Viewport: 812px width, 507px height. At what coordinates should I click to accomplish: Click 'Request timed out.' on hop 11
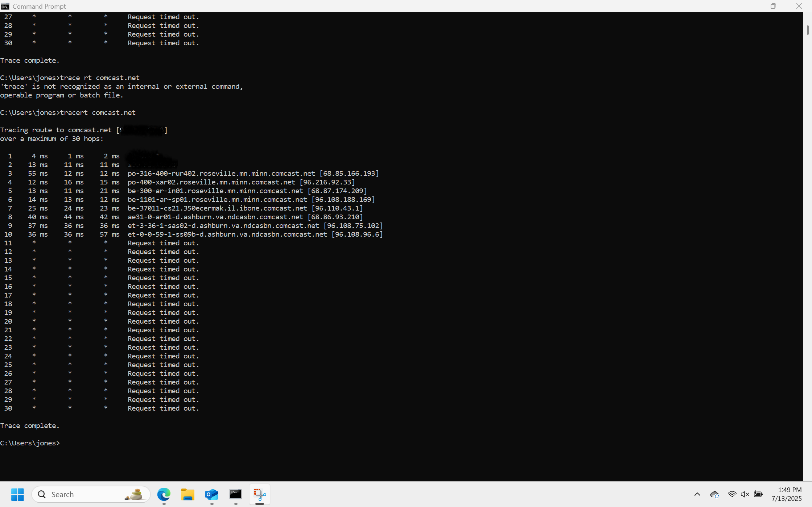(163, 243)
